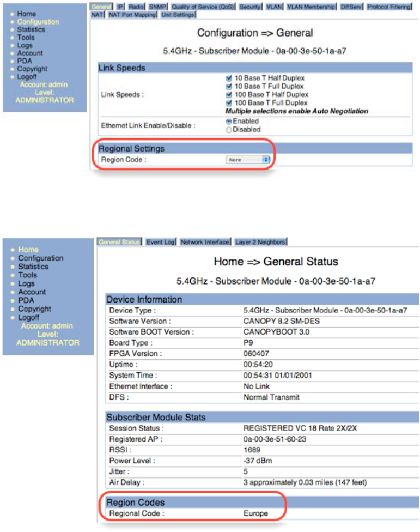
Task: Click Statistics link in upper sidebar
Action: (31, 30)
